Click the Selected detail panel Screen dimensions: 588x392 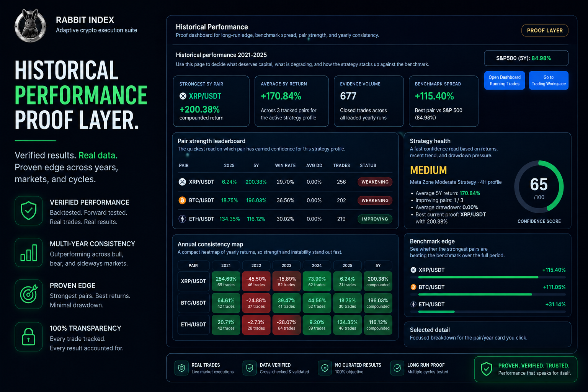tap(488, 334)
